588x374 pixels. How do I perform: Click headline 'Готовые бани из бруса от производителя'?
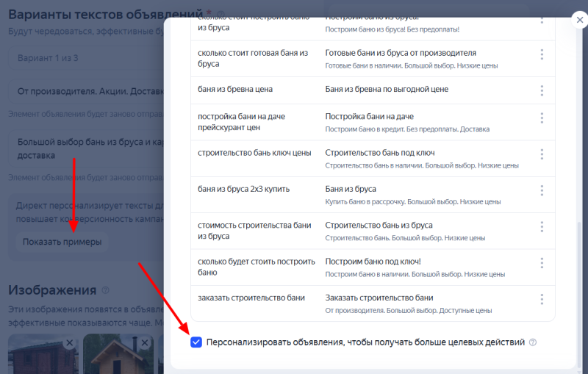401,53
